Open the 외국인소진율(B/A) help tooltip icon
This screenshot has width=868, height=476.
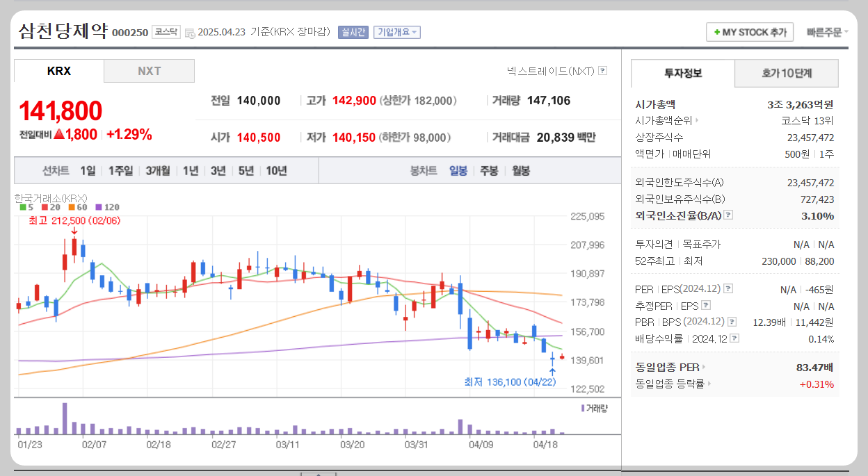click(727, 215)
